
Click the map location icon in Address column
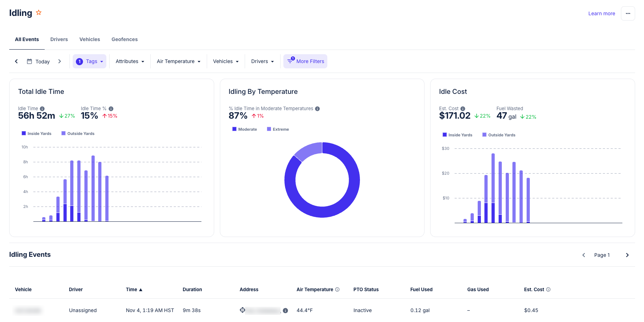click(x=243, y=310)
